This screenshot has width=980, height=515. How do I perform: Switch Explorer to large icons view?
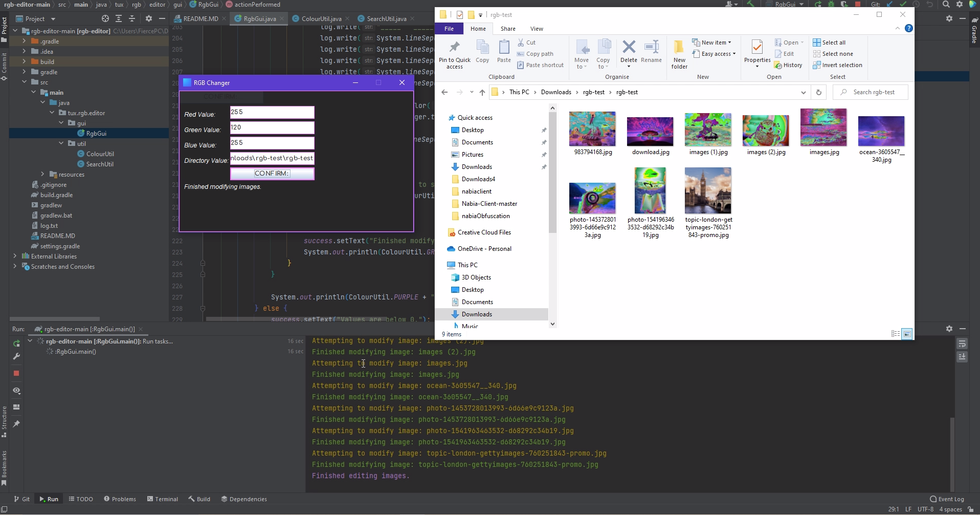pyautogui.click(x=907, y=334)
